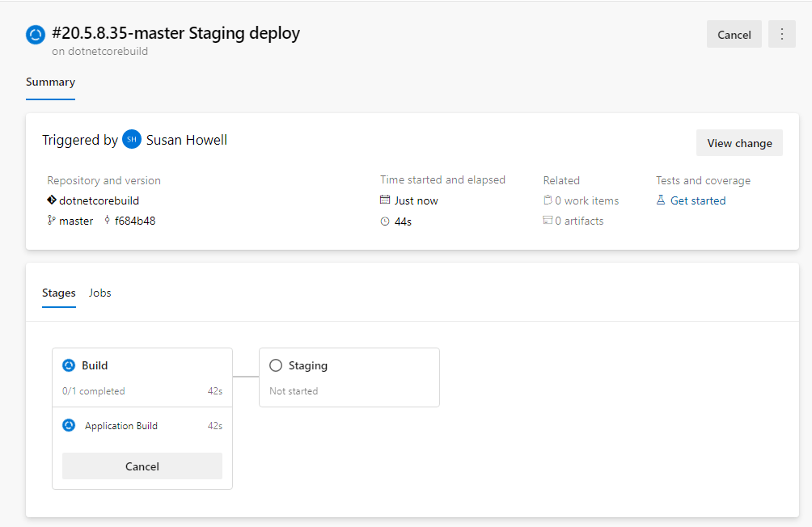Select the Staging stage status circle
Viewport: 812px width, 527px height.
(x=275, y=365)
